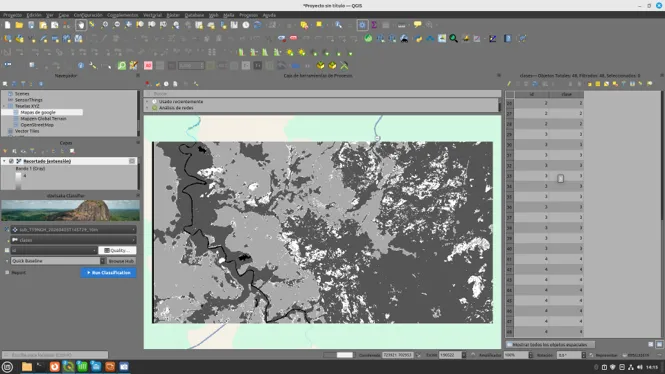Open the Ráster menu

pyautogui.click(x=173, y=15)
